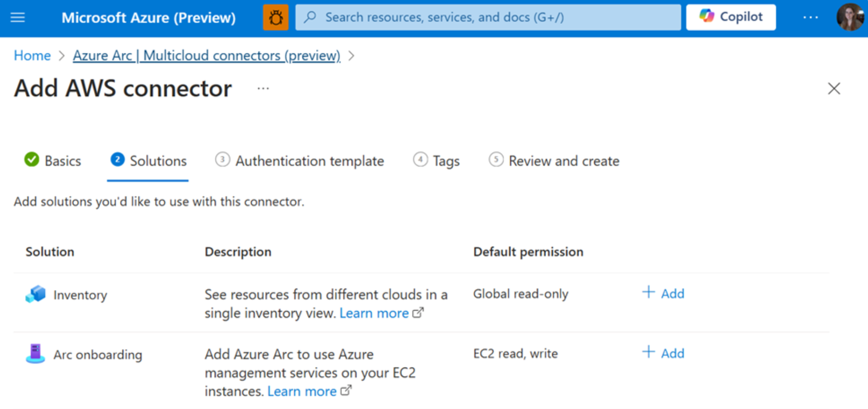Open Learn more link for Inventory

(x=374, y=313)
